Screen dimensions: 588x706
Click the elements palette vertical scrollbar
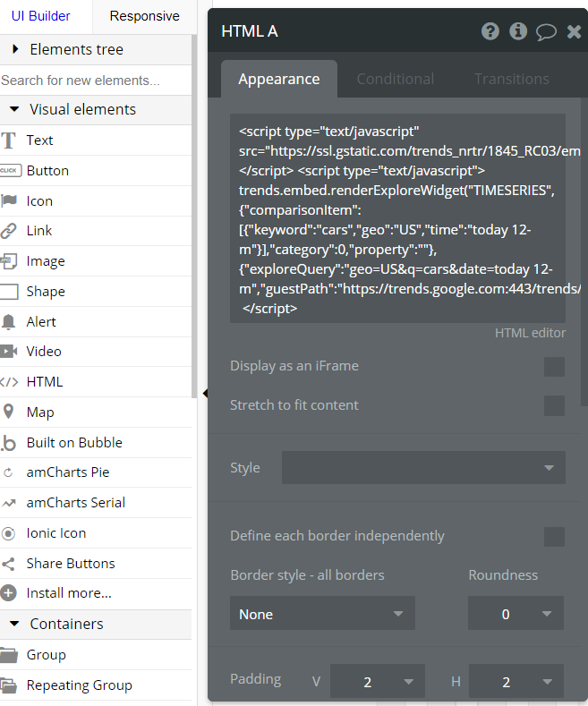194,217
